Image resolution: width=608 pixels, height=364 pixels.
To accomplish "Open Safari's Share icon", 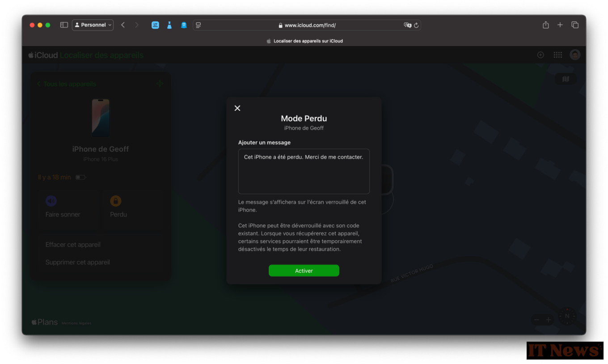I will (x=546, y=25).
